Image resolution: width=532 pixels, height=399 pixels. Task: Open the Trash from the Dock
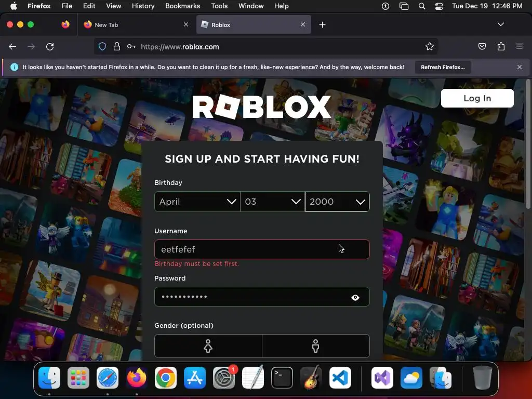tap(483, 377)
